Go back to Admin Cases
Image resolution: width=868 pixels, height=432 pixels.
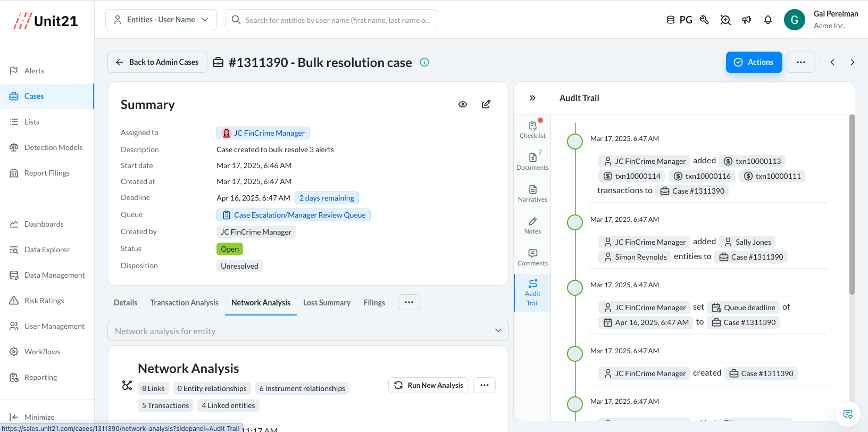[157, 62]
